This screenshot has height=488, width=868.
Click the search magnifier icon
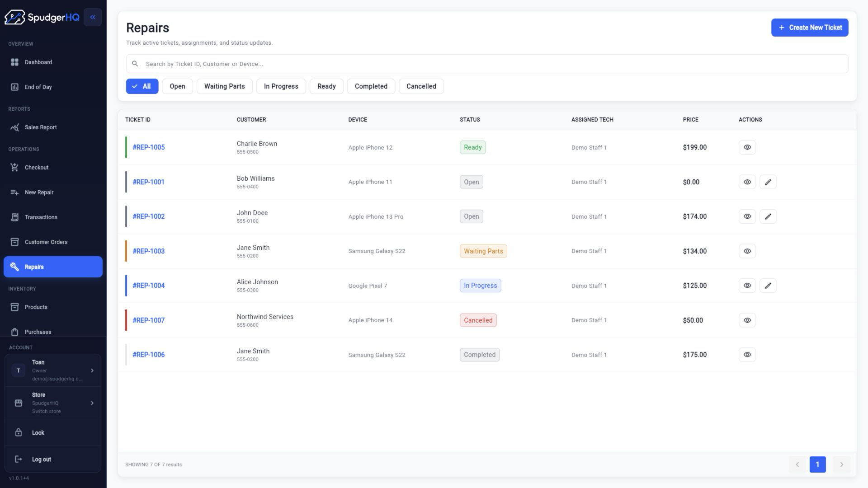click(x=135, y=64)
